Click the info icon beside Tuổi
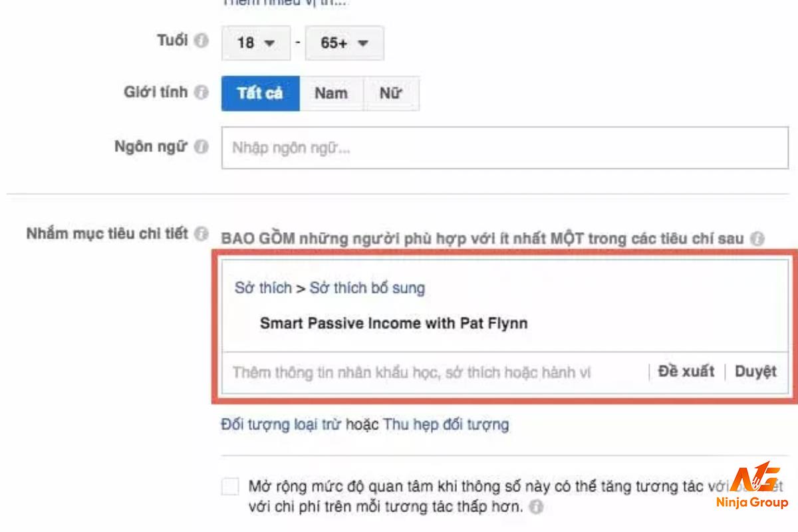798x532 pixels. pyautogui.click(x=201, y=41)
